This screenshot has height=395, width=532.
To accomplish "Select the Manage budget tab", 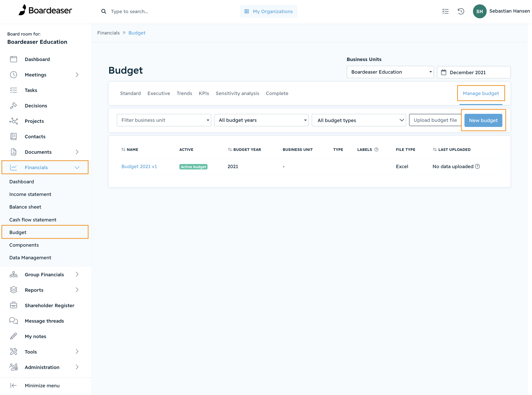I will pyautogui.click(x=480, y=93).
